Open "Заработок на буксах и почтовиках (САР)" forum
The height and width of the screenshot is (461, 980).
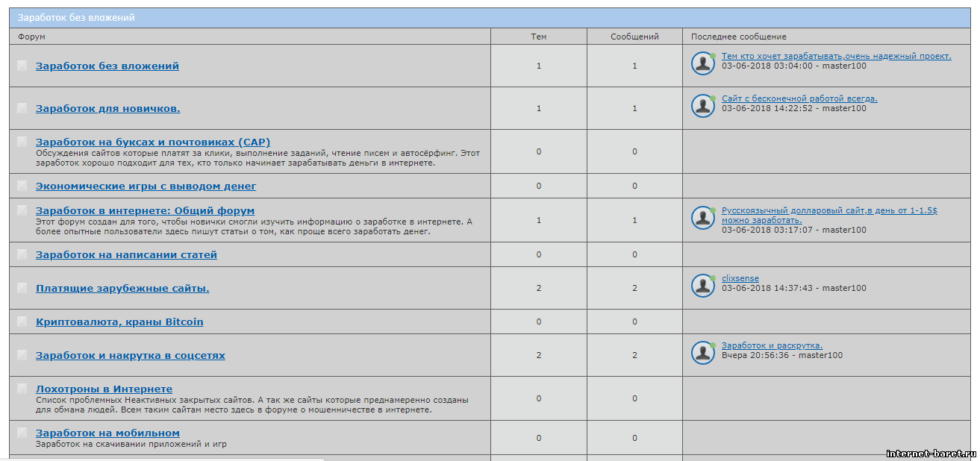(152, 142)
